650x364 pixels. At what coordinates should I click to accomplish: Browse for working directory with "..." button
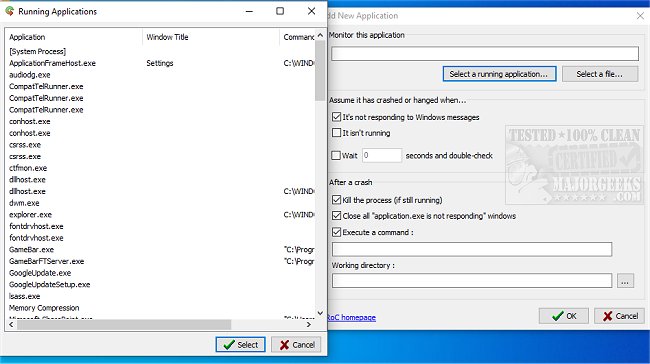click(x=625, y=281)
